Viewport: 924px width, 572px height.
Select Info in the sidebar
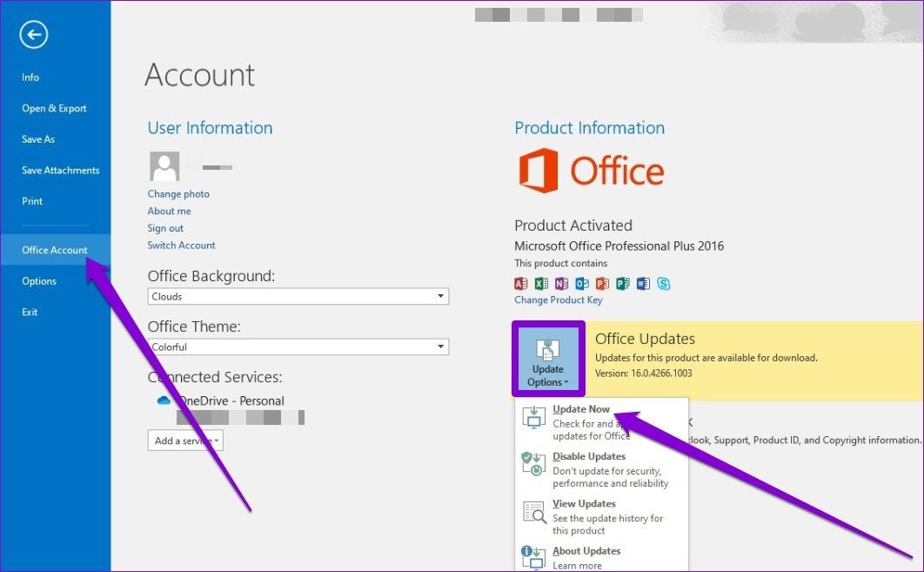pos(30,77)
